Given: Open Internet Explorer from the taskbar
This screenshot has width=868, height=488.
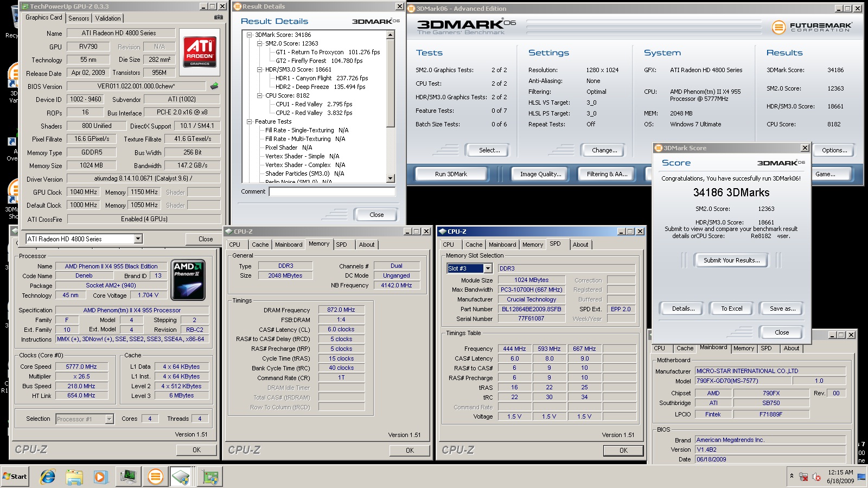Looking at the screenshot, I should 48,477.
